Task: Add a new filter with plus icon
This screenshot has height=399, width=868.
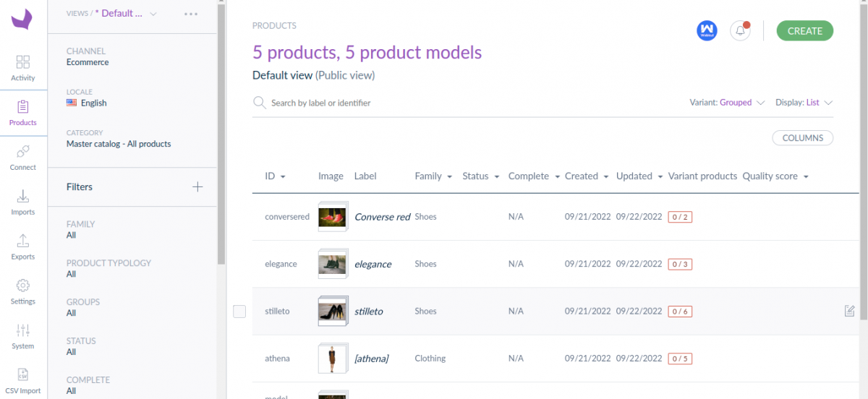Action: pyautogui.click(x=197, y=186)
